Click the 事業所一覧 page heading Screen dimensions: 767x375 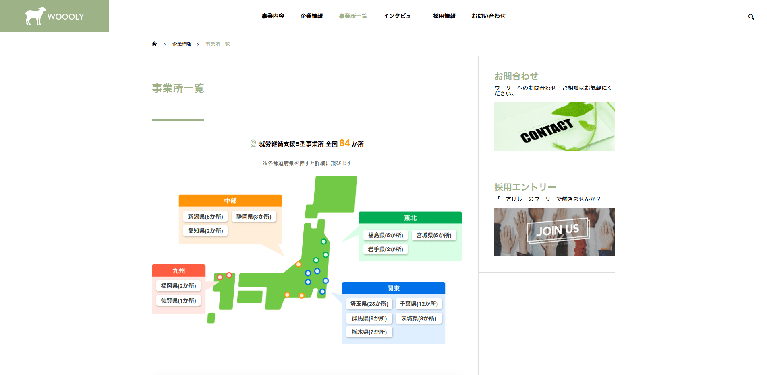pyautogui.click(x=178, y=88)
